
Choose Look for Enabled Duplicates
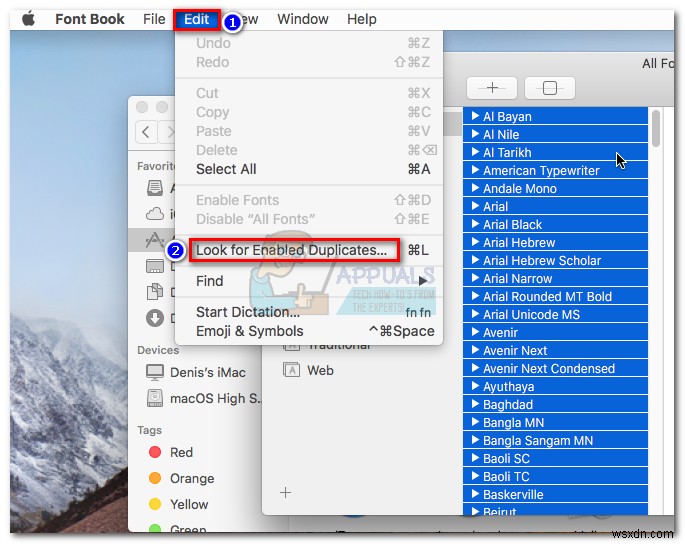point(309,250)
